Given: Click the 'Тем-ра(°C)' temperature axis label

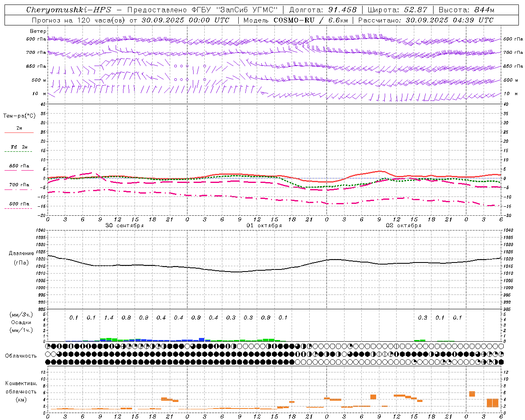Looking at the screenshot, I should [19, 116].
